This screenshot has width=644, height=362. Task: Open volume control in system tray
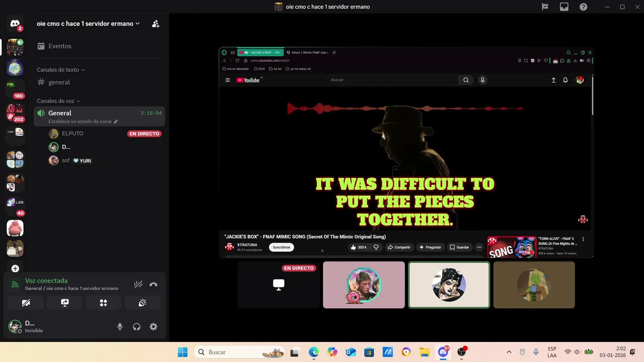577,352
